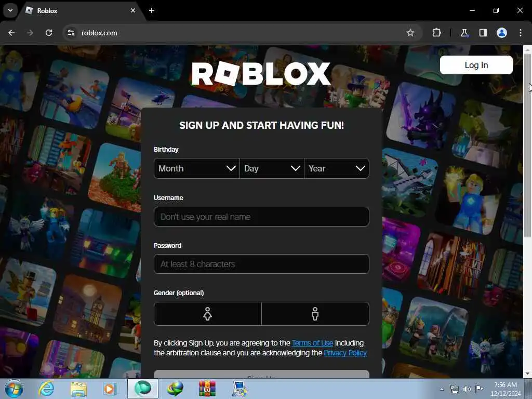Image resolution: width=532 pixels, height=399 pixels.
Task: Open the computer network taskbar icon
Action: [x=240, y=389]
